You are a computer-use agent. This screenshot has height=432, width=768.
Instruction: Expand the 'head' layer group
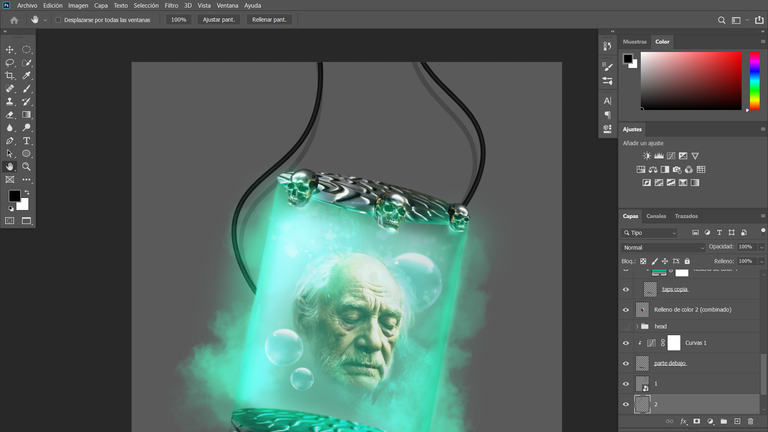pos(637,326)
